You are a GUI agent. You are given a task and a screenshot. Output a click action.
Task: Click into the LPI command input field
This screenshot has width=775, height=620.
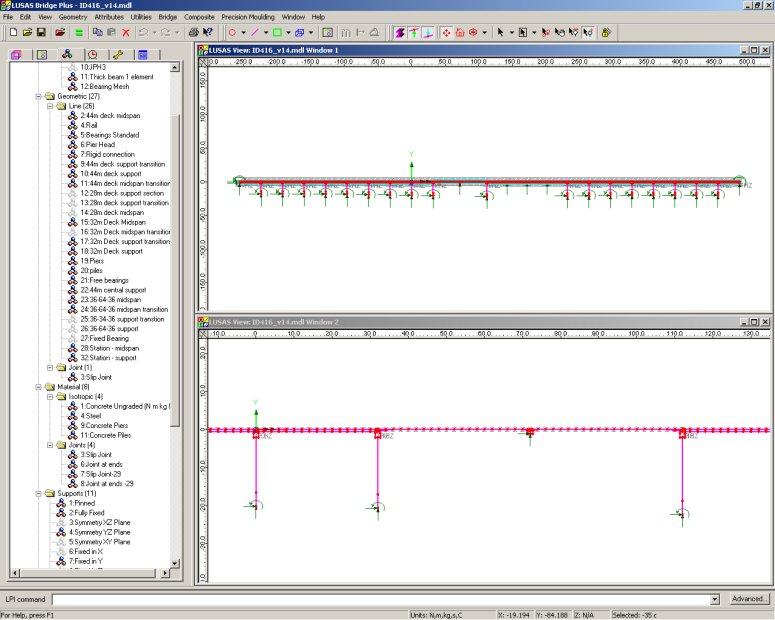tap(380, 599)
